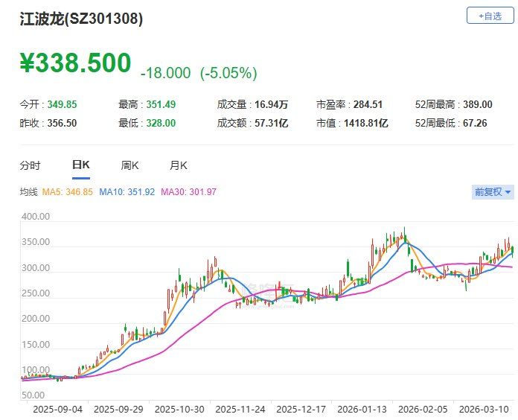The width and height of the screenshot is (518, 420).
Task: Click the 市盈率 value 284.51
Action: pos(368,104)
